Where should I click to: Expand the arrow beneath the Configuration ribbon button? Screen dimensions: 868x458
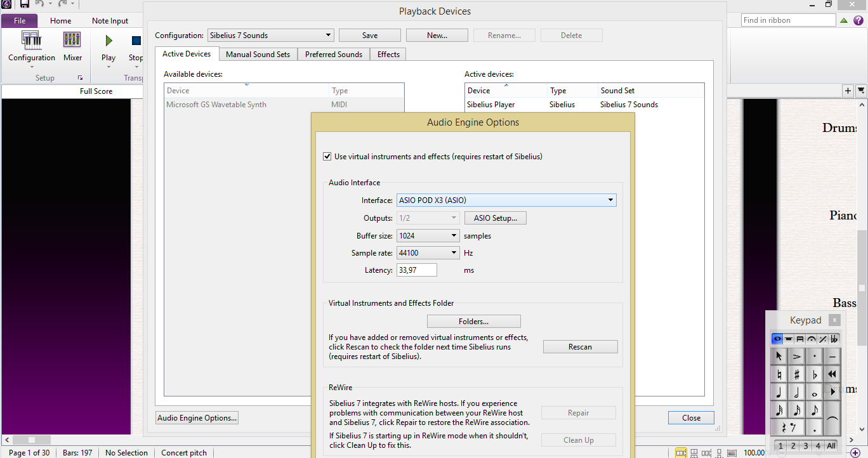(x=32, y=67)
